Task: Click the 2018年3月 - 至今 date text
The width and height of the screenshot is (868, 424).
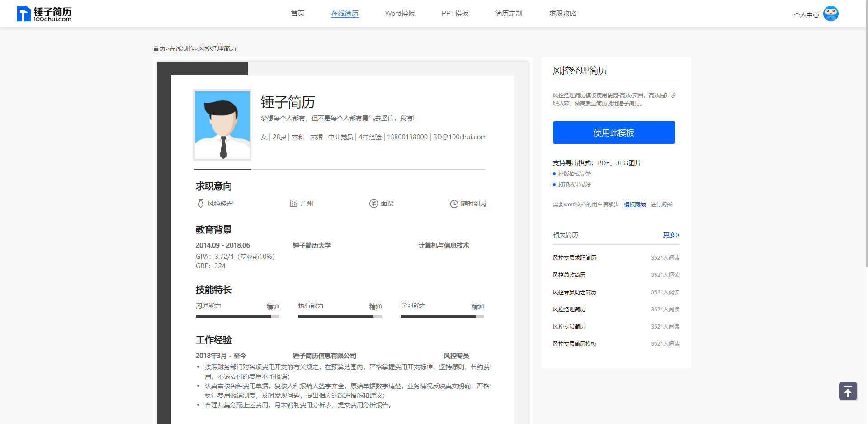Action: pos(221,356)
